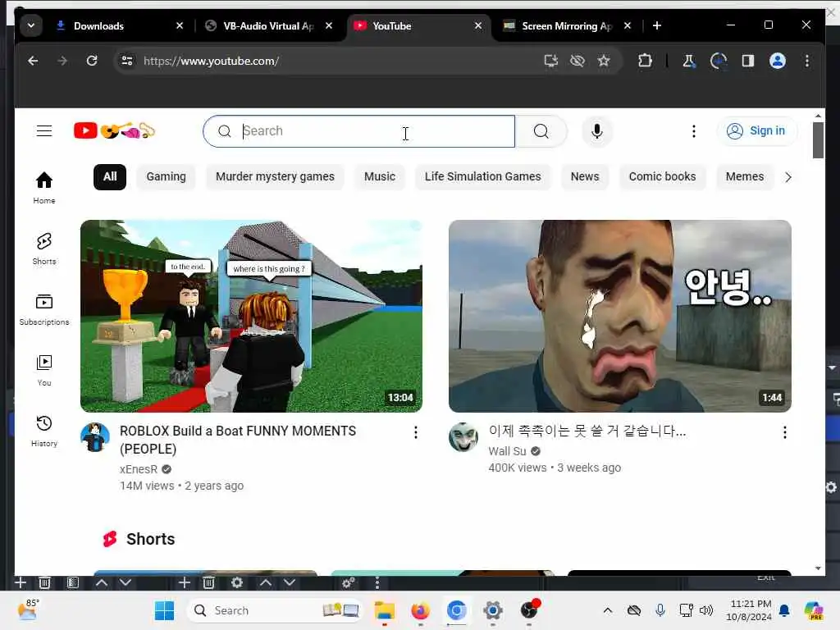This screenshot has height=630, width=840.
Task: Open browser side panel
Action: 748,61
